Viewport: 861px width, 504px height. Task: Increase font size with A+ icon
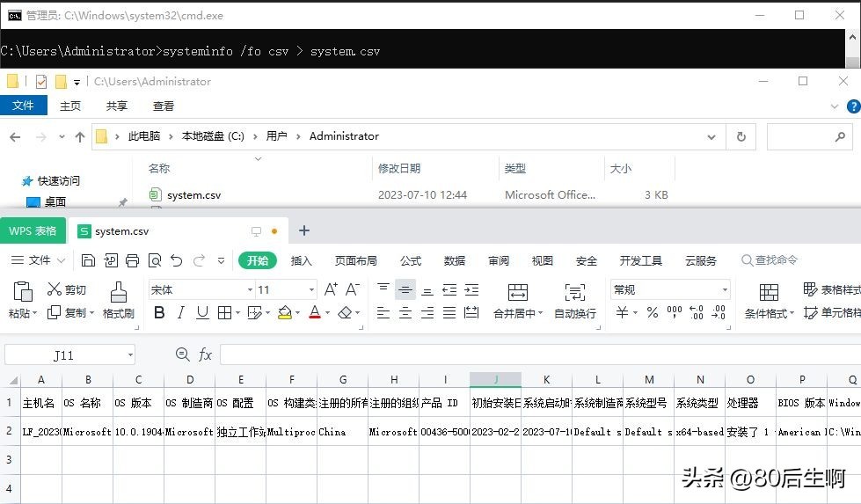click(331, 289)
